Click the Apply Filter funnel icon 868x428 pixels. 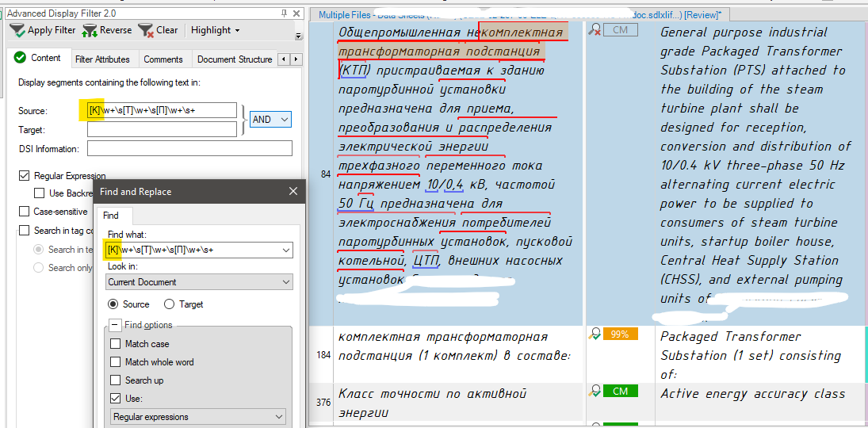pyautogui.click(x=17, y=30)
